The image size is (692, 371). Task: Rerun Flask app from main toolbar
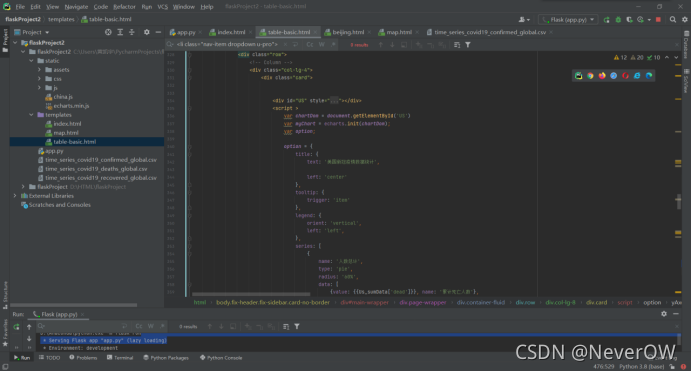click(606, 20)
